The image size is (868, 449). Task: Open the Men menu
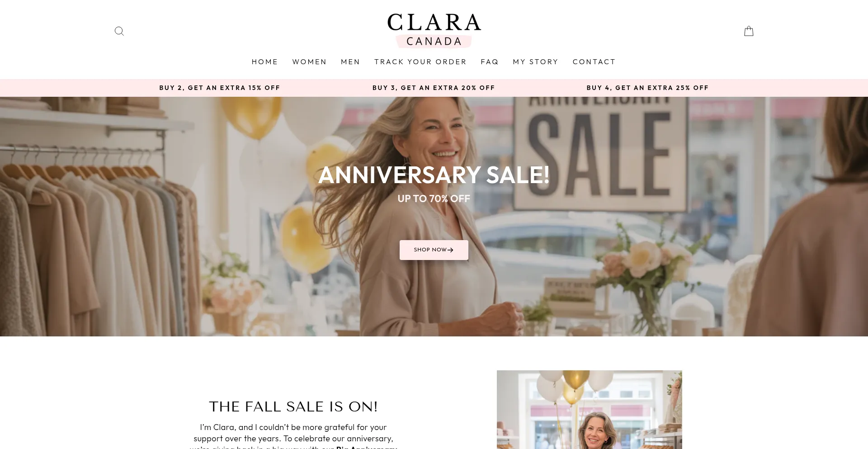pyautogui.click(x=350, y=62)
